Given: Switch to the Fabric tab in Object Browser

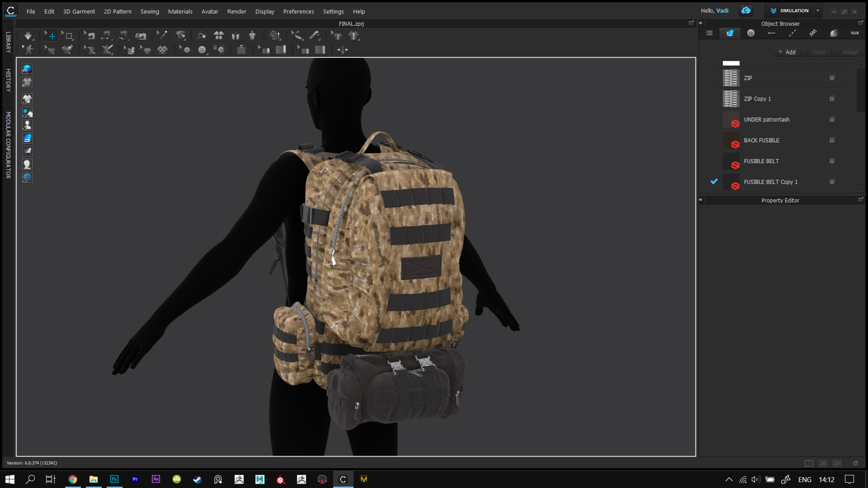Looking at the screenshot, I should [x=730, y=33].
